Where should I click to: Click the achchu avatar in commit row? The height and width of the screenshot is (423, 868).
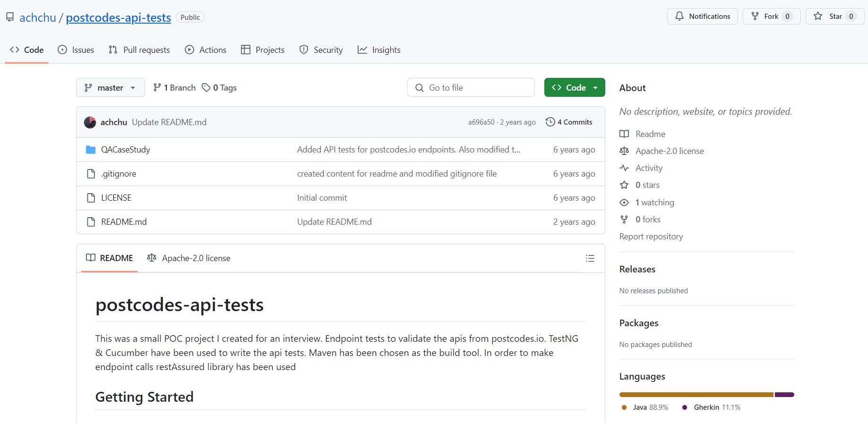click(x=90, y=122)
